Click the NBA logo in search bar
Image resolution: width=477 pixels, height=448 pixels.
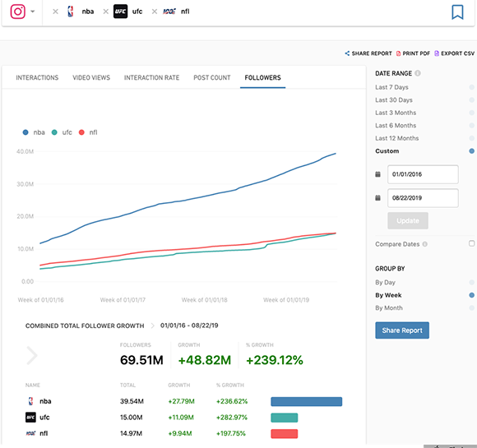71,12
